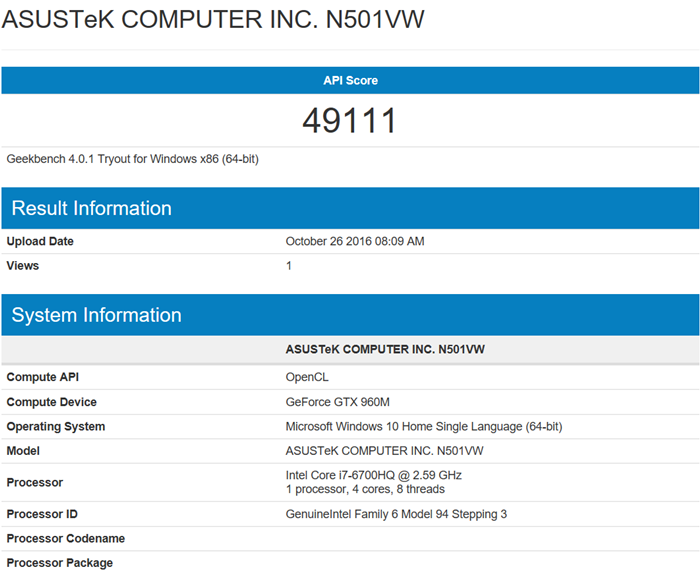Click the Compute Device label

[x=52, y=402]
